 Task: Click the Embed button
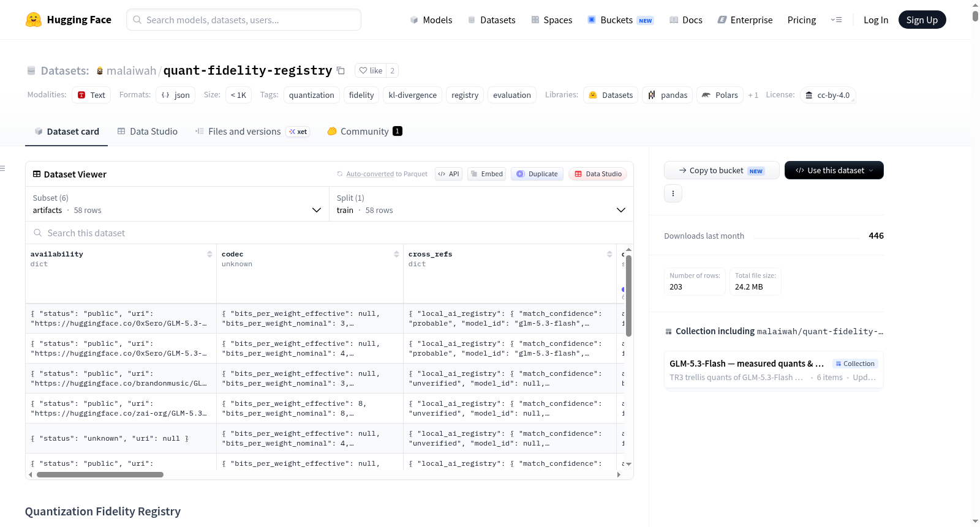486,174
